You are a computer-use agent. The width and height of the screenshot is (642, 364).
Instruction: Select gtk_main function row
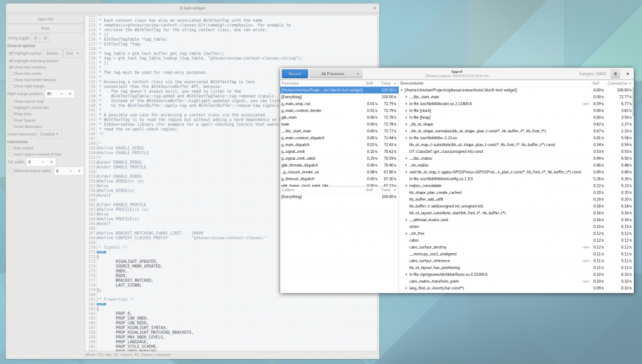339,117
